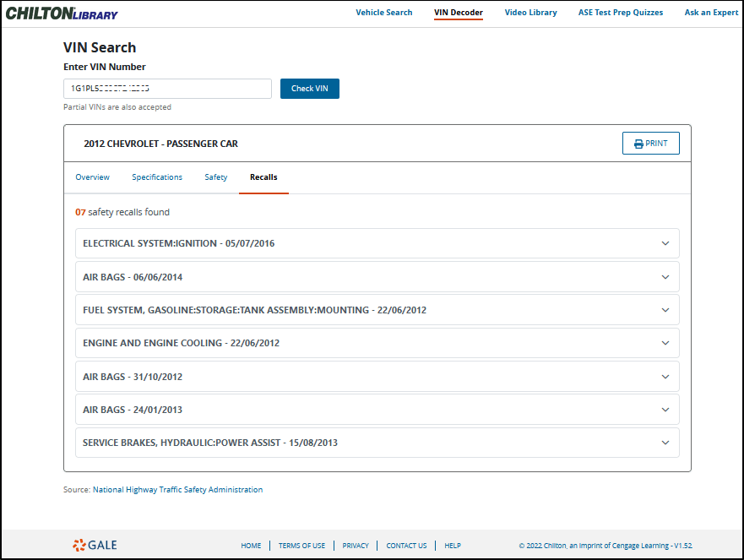Viewport: 744px width, 560px height.
Task: Open the Video Library section
Action: 530,13
